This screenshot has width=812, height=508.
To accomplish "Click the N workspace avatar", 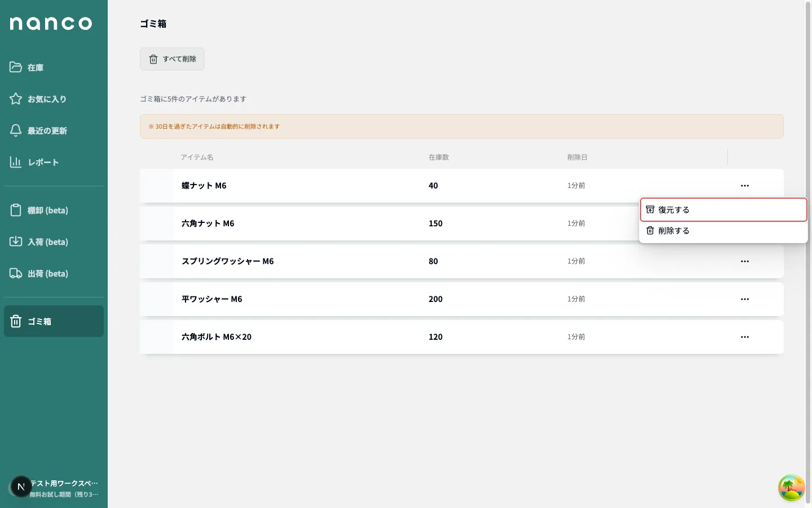I will click(21, 487).
